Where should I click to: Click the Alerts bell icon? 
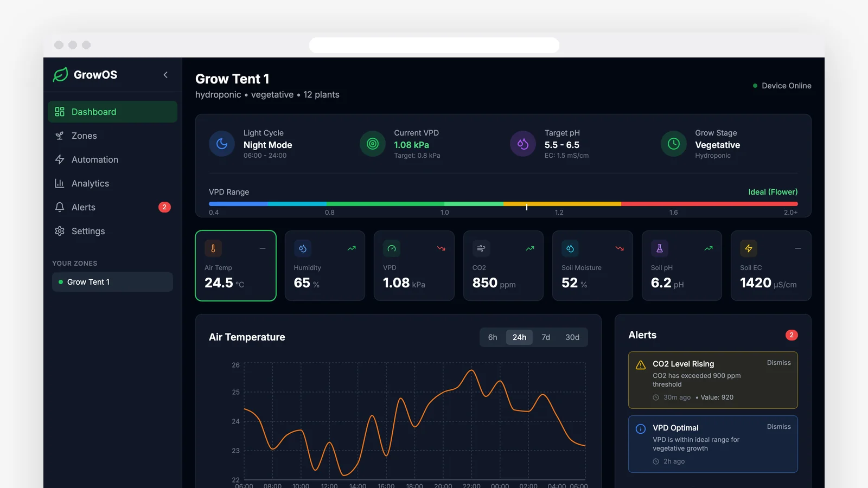click(60, 207)
